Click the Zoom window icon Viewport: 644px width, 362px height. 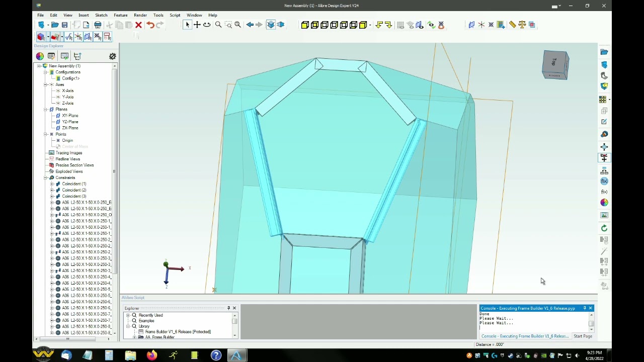coord(228,25)
